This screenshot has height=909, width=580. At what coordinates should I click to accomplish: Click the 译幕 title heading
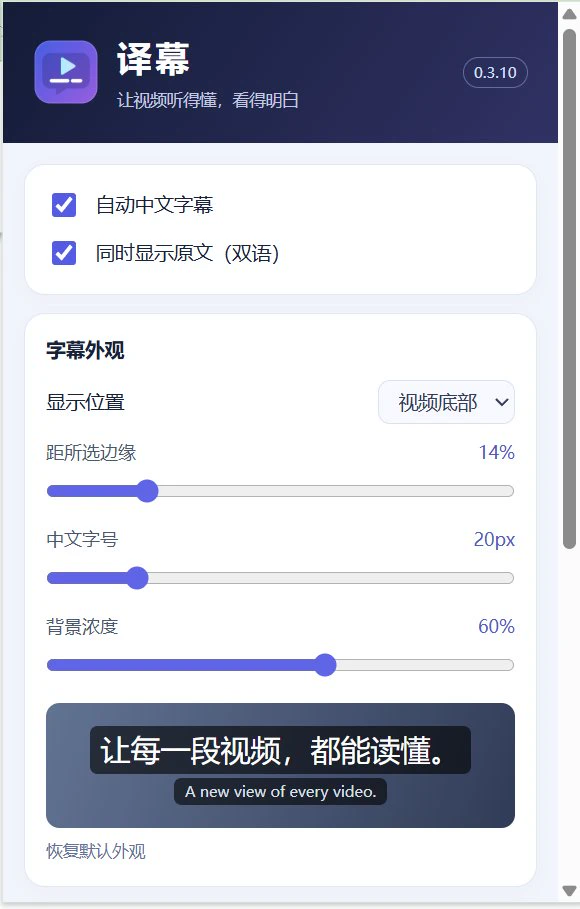click(153, 59)
